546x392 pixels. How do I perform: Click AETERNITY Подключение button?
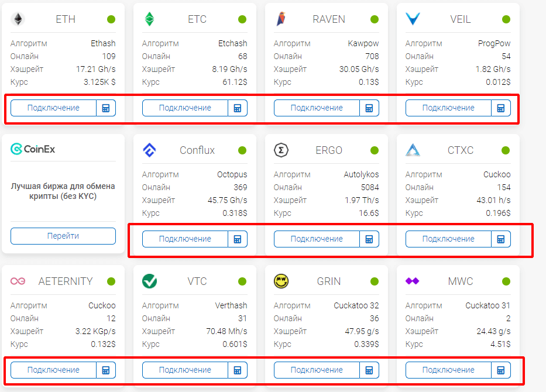[53, 370]
